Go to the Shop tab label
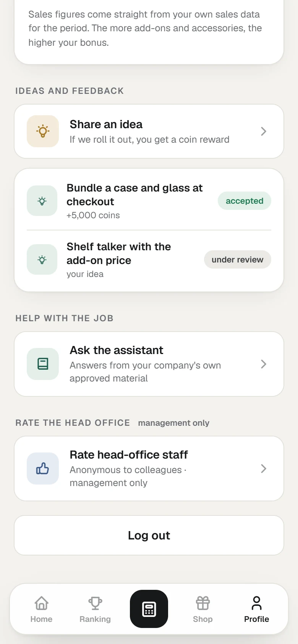The width and height of the screenshot is (298, 644). [203, 619]
